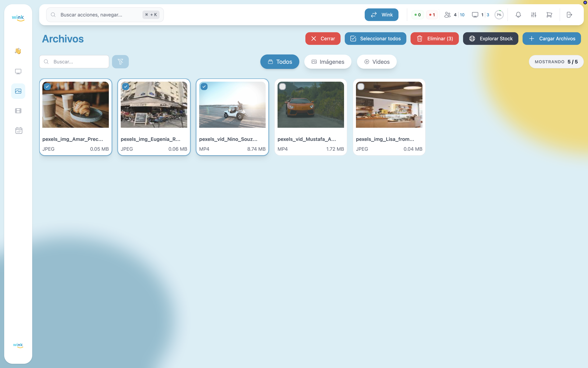The height and width of the screenshot is (368, 588).
Task: Switch to the Todos filter tab
Action: pyautogui.click(x=280, y=62)
